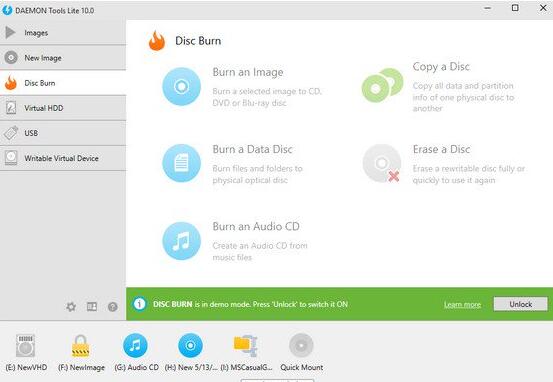This screenshot has width=553, height=382.
Task: Click 'Copy all data and partition' description
Action: coord(463,97)
